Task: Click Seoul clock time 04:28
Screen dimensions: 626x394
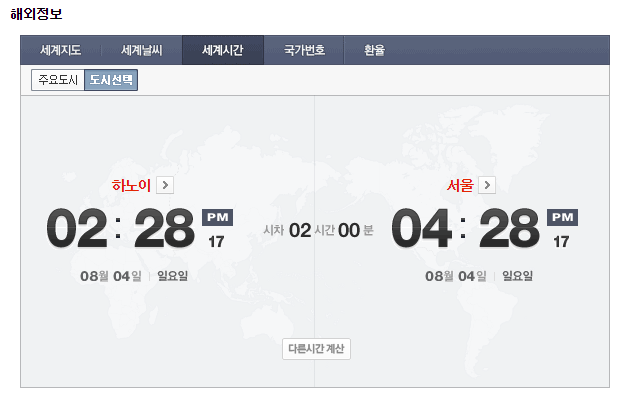Action: (x=466, y=228)
